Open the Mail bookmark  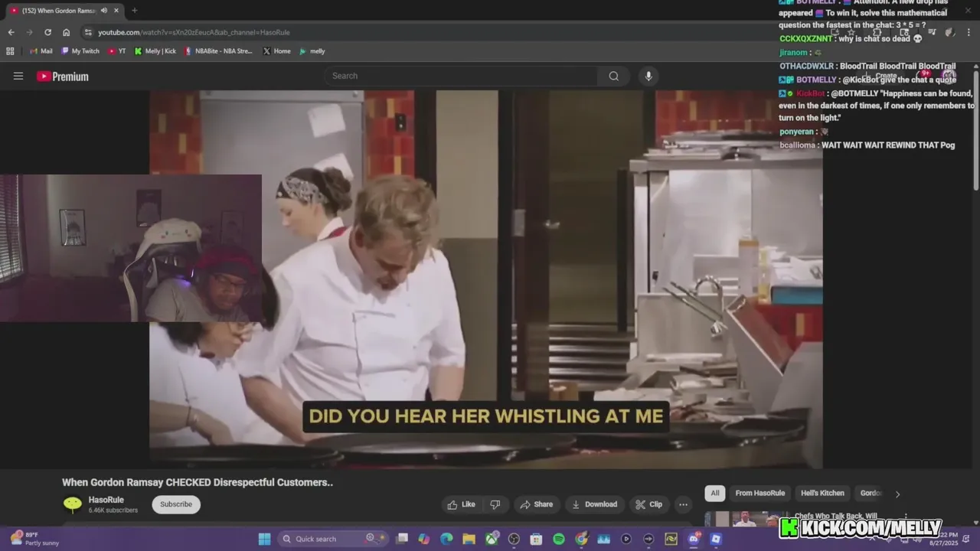41,51
